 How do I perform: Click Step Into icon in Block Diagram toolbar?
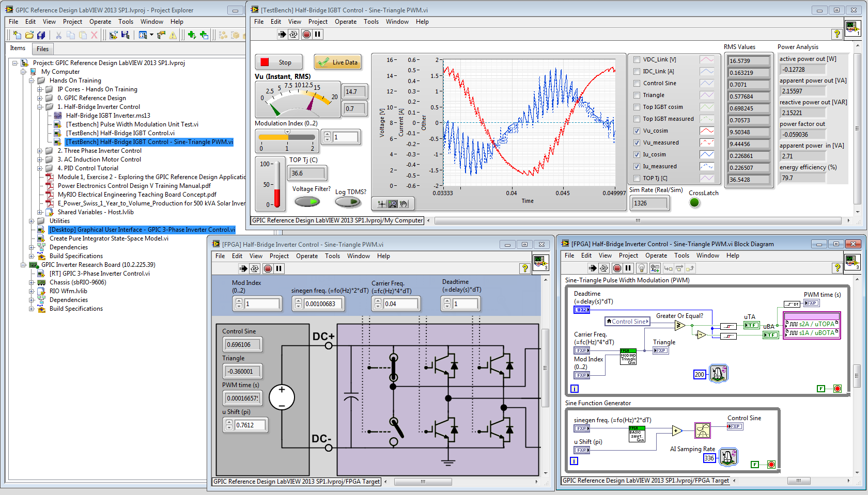(668, 268)
